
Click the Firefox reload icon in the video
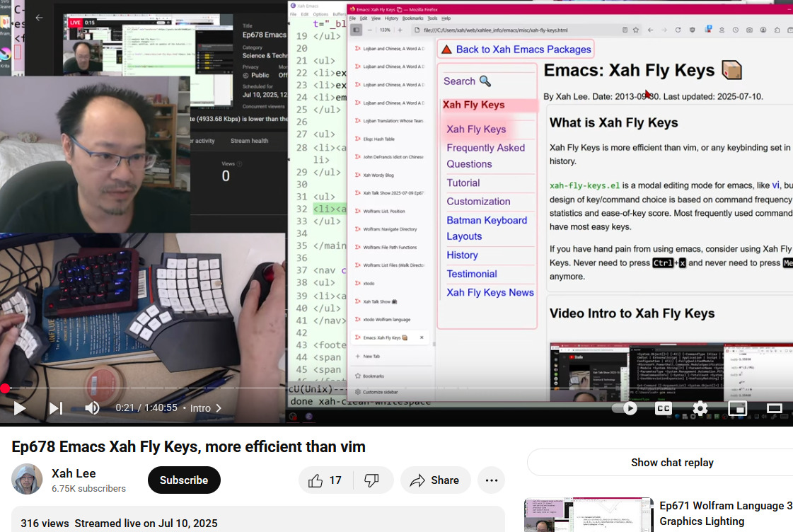678,30
